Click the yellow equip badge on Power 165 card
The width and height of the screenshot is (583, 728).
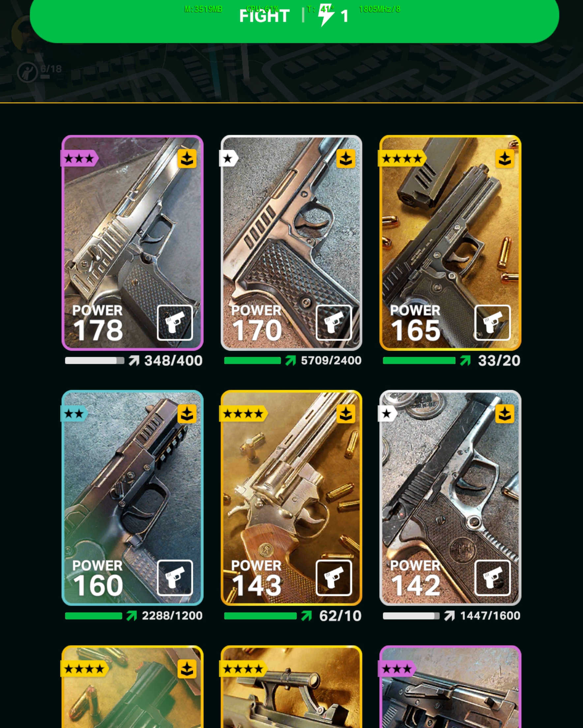[x=505, y=158]
